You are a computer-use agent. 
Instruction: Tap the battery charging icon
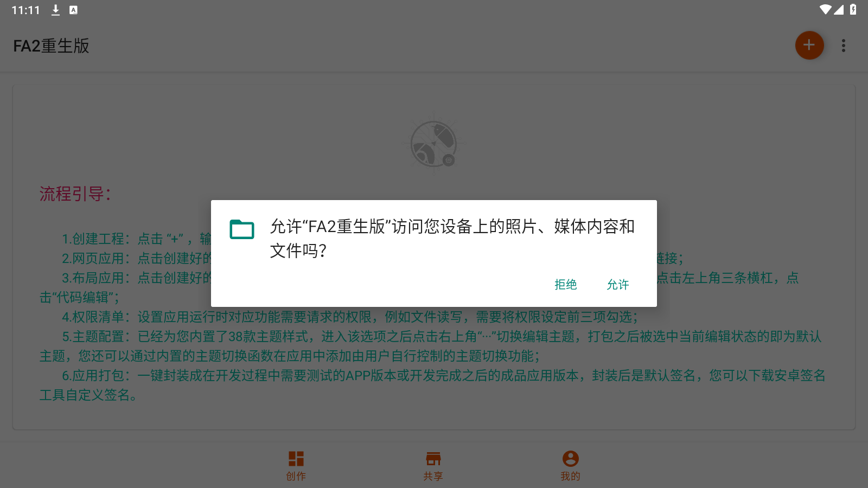853,10
